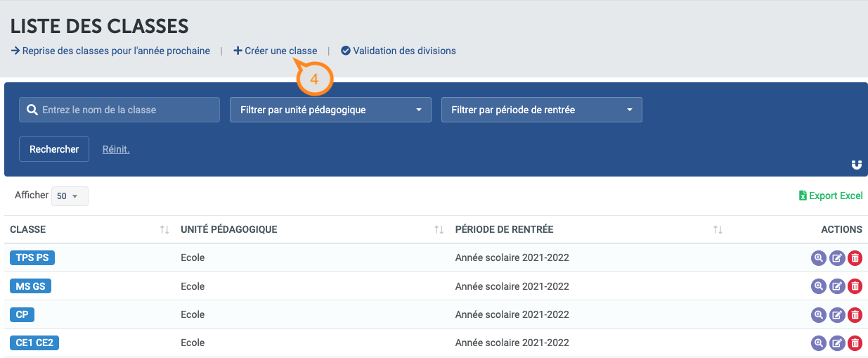This screenshot has height=358, width=868.
Task: View details of TPS PS class
Action: click(819, 258)
